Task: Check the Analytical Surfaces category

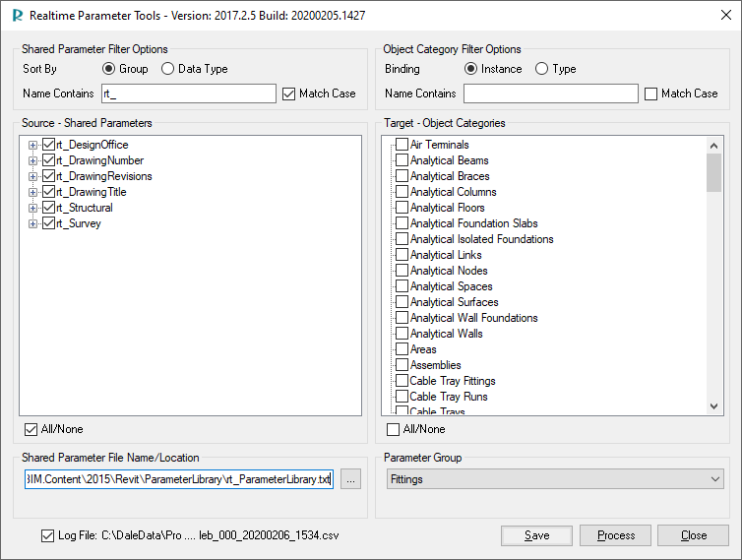Action: [x=402, y=302]
